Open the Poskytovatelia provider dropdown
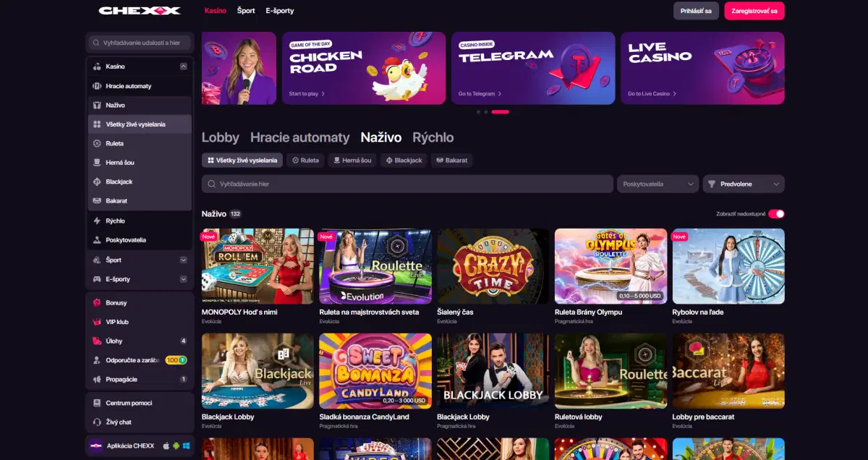 (x=658, y=184)
